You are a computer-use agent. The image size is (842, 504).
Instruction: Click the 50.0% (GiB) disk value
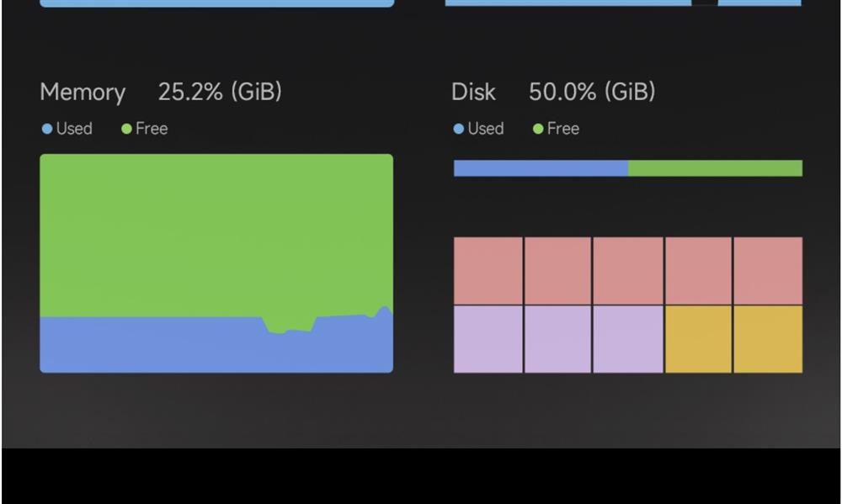[592, 92]
